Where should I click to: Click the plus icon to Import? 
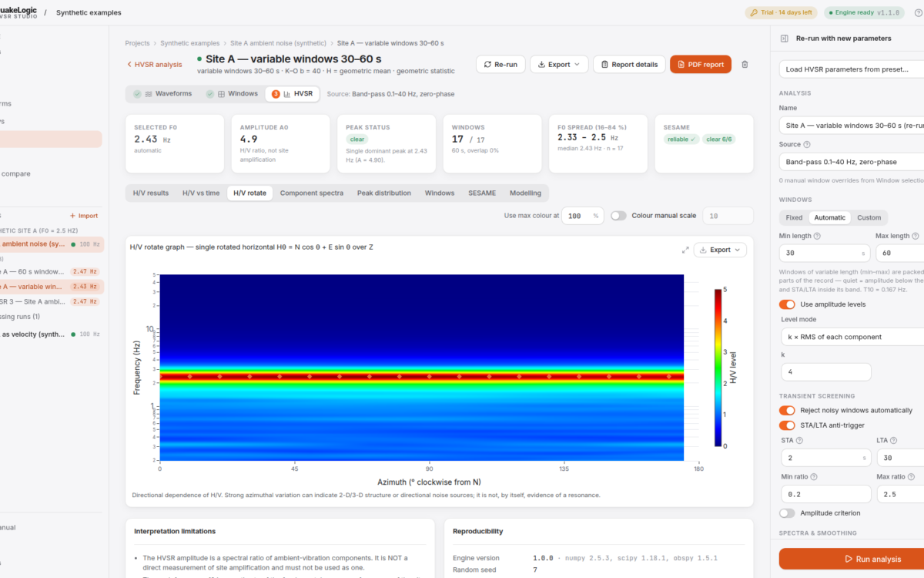click(73, 216)
